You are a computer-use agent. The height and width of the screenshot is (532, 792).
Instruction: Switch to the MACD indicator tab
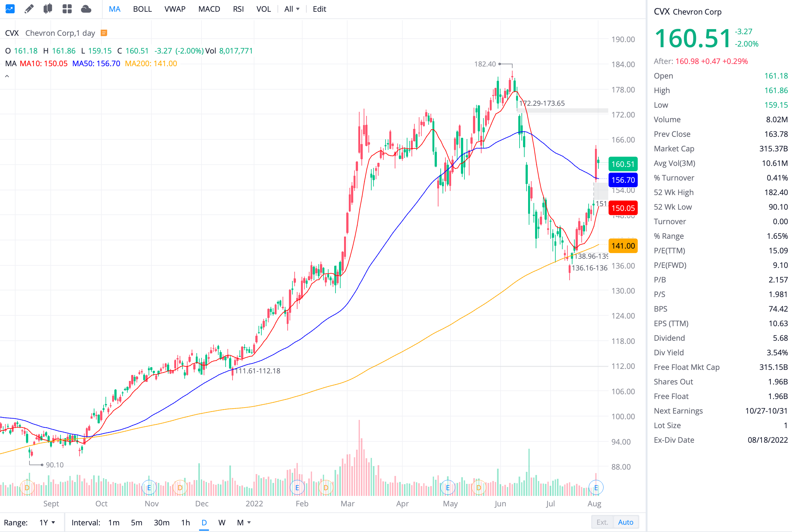coord(209,9)
